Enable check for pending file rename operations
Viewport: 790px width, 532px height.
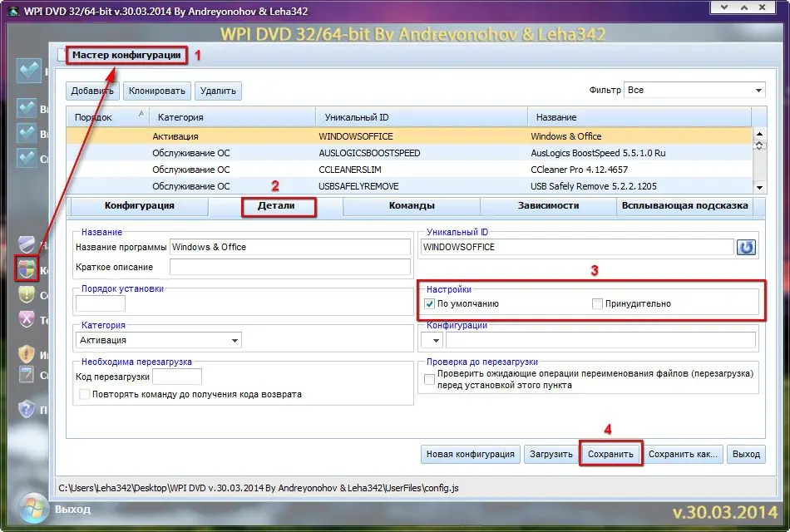[x=429, y=379]
